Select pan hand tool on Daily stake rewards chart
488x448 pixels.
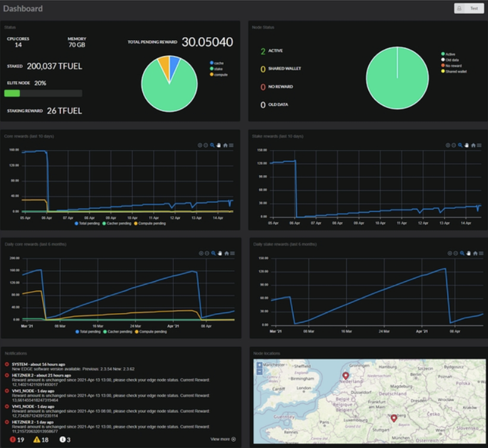pyautogui.click(x=469, y=253)
